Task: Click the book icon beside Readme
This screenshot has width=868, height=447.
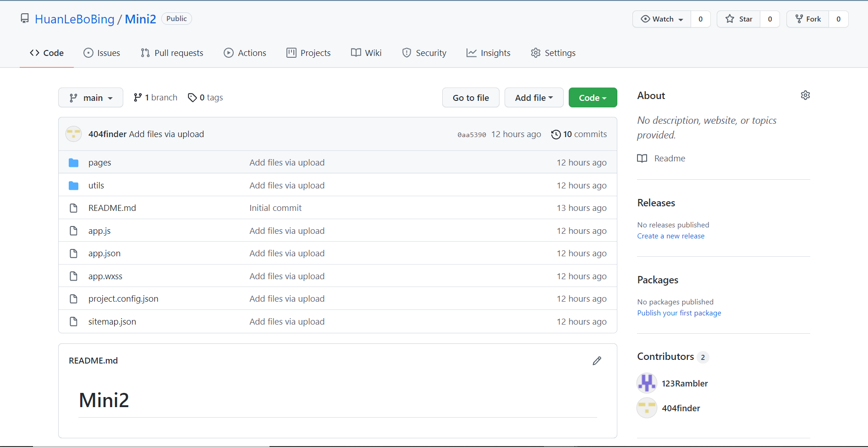Action: pos(642,158)
